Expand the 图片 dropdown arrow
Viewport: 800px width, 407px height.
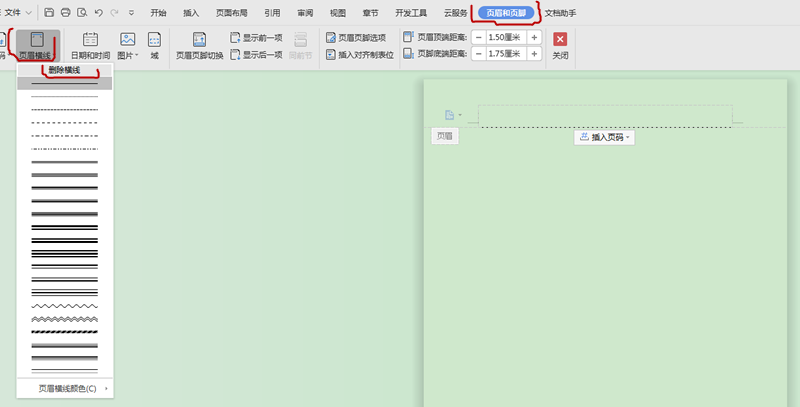pos(137,55)
